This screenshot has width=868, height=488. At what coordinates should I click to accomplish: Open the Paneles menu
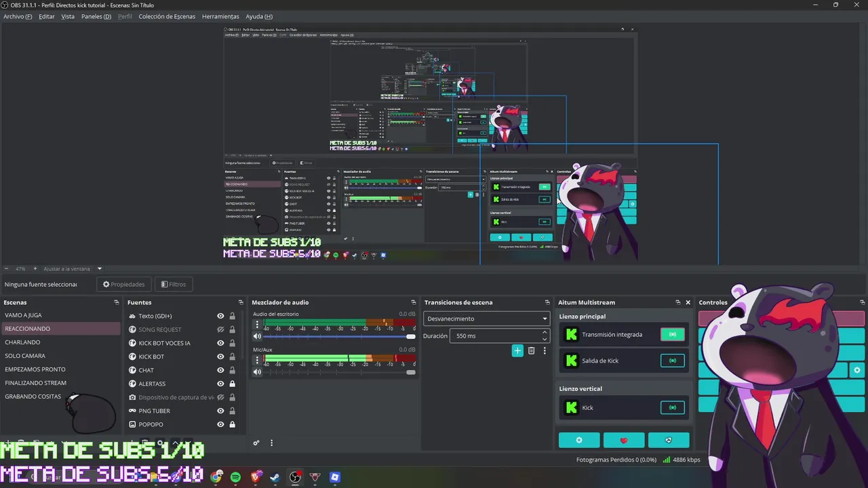(x=96, y=16)
